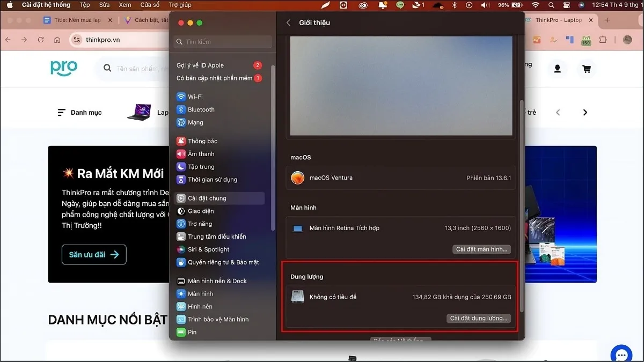
Task: Open Wi-Fi settings in sidebar
Action: tap(195, 97)
